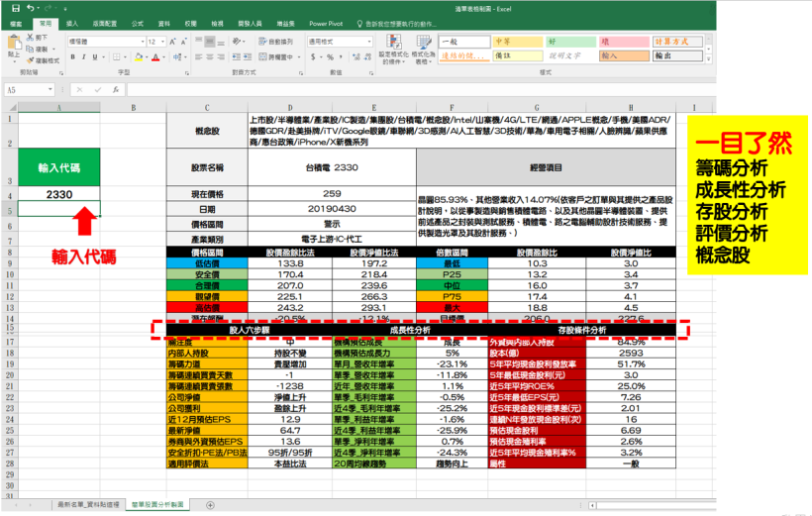Apply the 壞 Bad cell style
812x516 pixels.
(624, 42)
